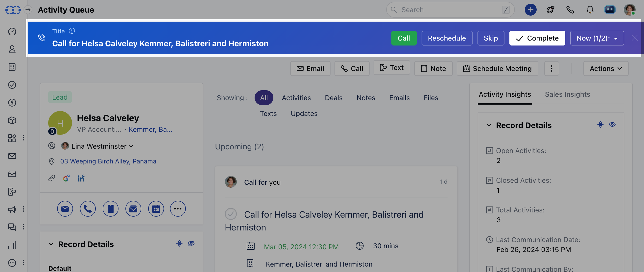Expand the sidebar with the arrow button
The width and height of the screenshot is (644, 272).
[28, 10]
